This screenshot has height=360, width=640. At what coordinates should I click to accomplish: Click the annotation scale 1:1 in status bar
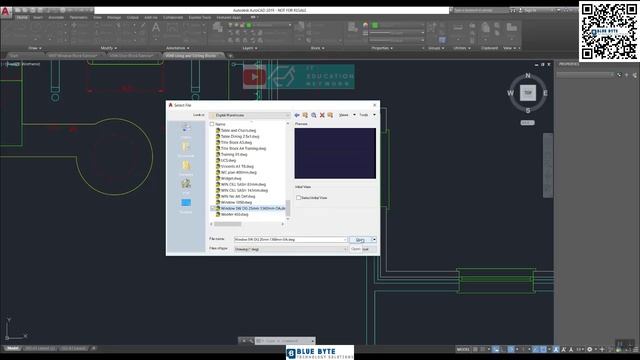(x=579, y=349)
